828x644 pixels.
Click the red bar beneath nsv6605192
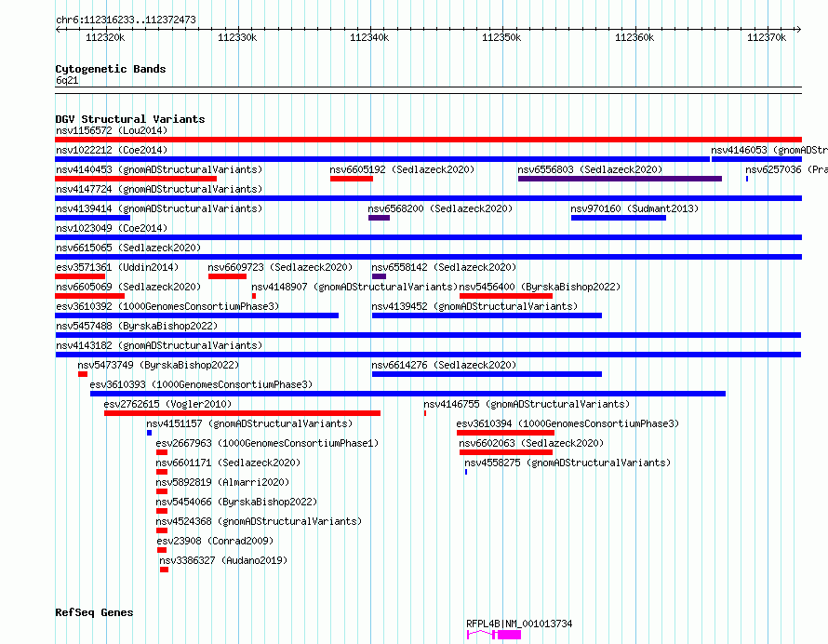click(x=352, y=179)
